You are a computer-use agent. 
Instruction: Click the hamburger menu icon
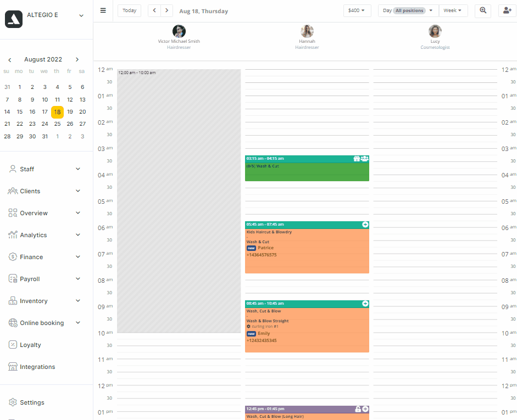tap(103, 10)
